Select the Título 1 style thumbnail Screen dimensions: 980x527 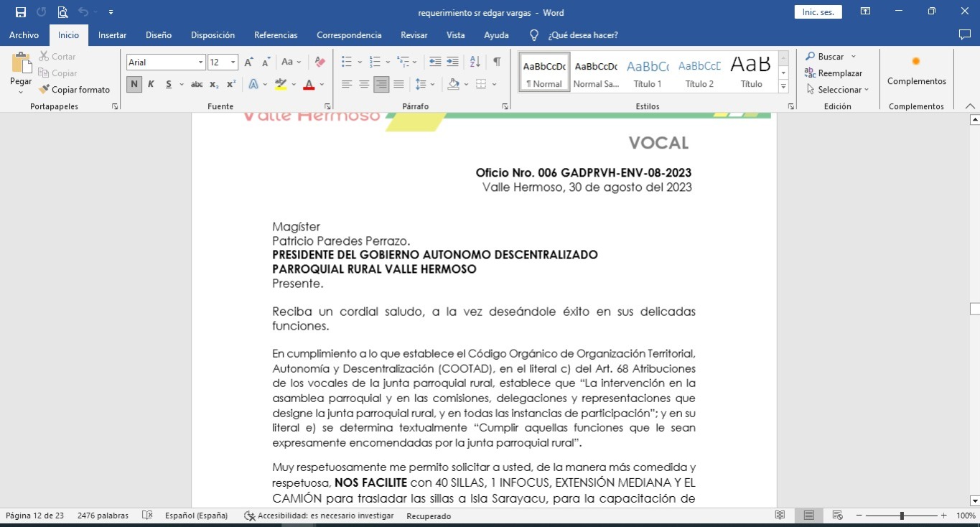click(648, 73)
